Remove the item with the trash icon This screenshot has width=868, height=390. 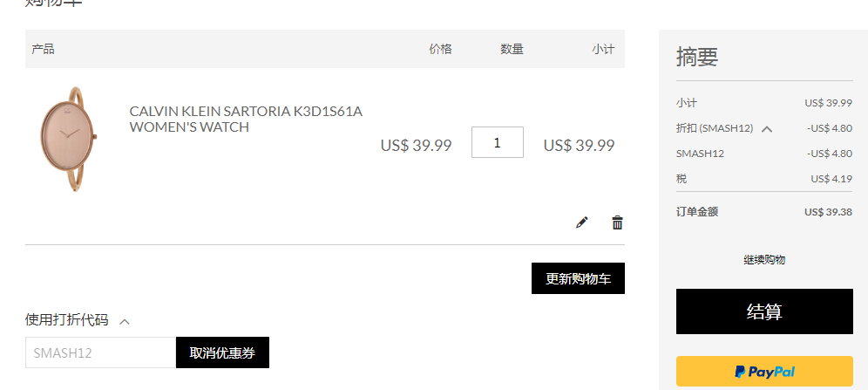tap(617, 222)
